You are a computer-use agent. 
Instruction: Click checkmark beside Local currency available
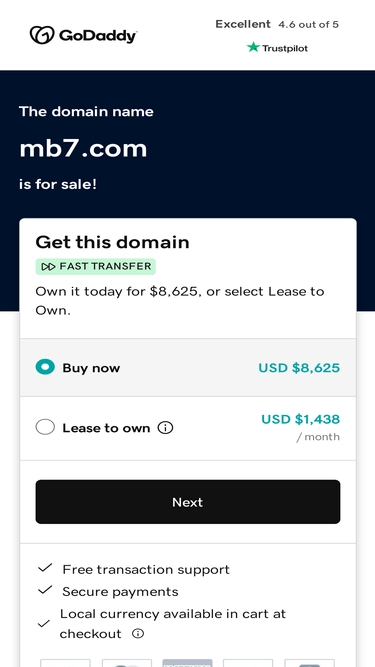44,624
